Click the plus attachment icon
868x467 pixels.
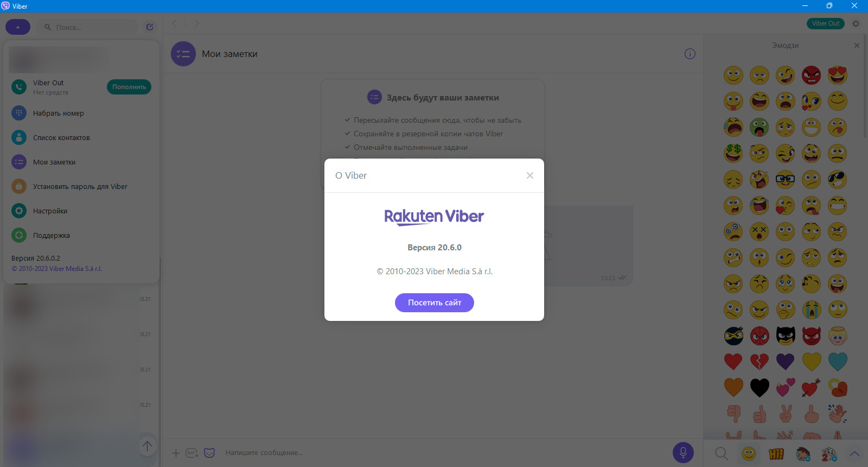pos(176,453)
